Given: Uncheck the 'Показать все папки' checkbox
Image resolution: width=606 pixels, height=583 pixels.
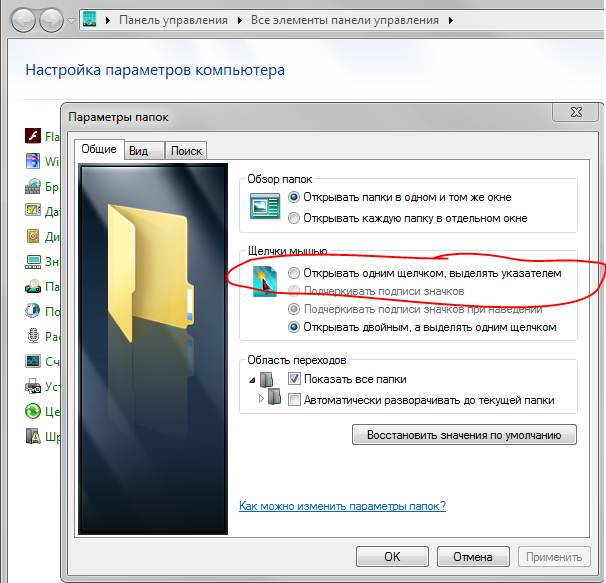Looking at the screenshot, I should pyautogui.click(x=294, y=379).
